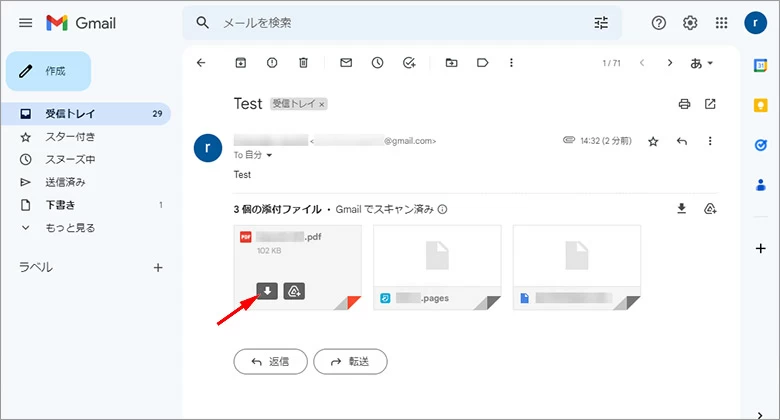Go to 送信済み folder
This screenshot has height=420, width=780.
click(x=65, y=182)
